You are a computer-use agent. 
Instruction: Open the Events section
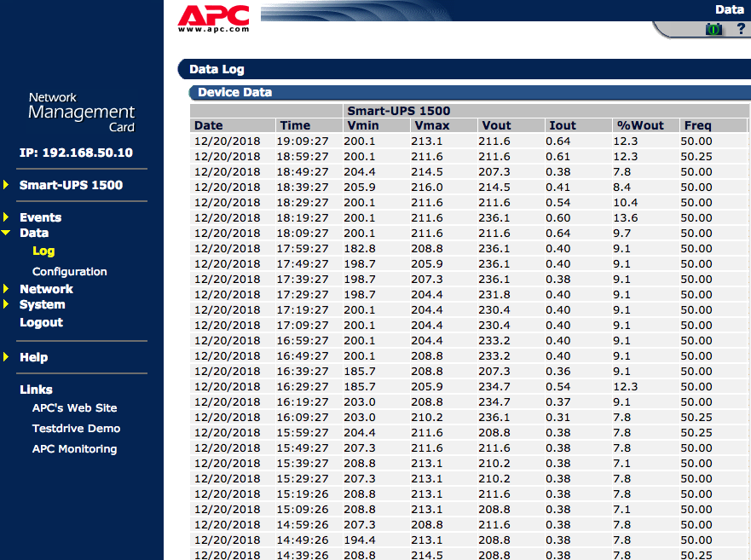(41, 217)
